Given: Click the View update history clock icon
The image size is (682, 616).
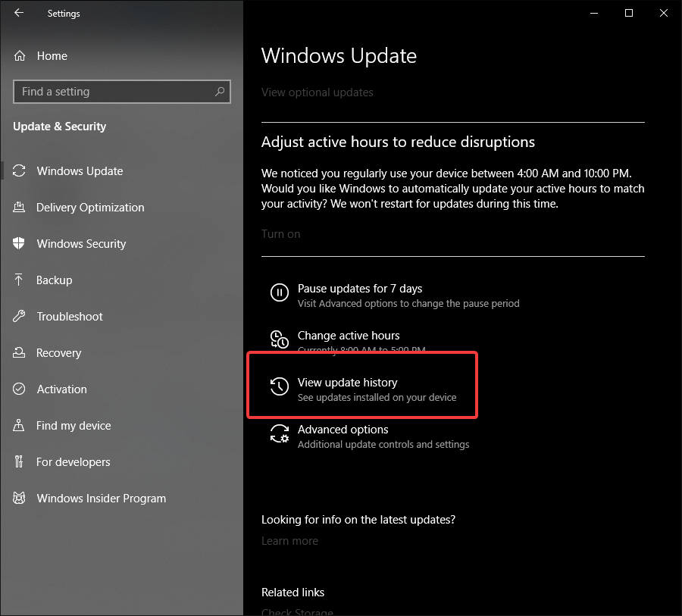Looking at the screenshot, I should tap(279, 386).
